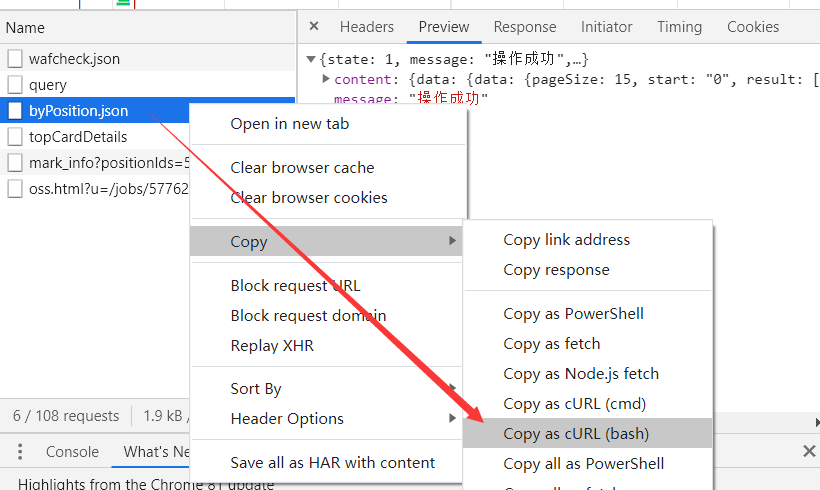Switch to the Console drawer tab

coord(72,452)
